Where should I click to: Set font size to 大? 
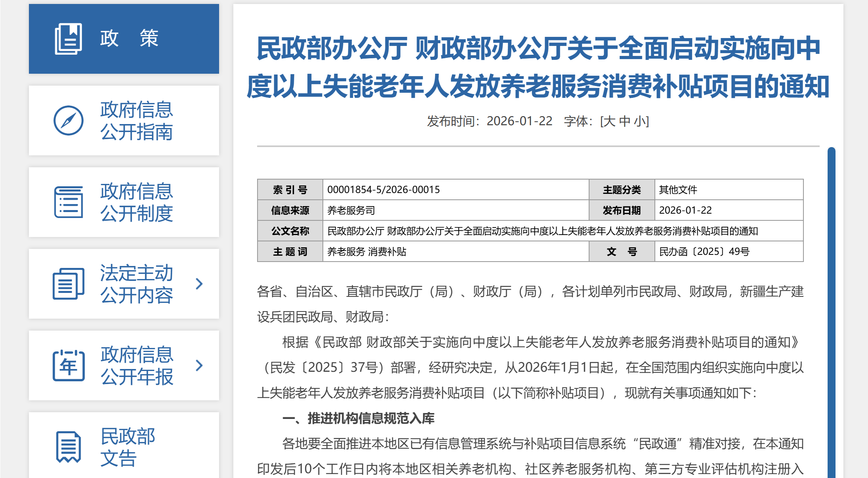610,121
